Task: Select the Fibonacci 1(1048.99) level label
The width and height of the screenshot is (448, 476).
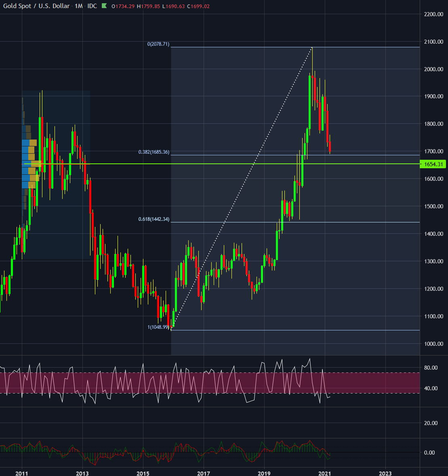Action: 158,327
